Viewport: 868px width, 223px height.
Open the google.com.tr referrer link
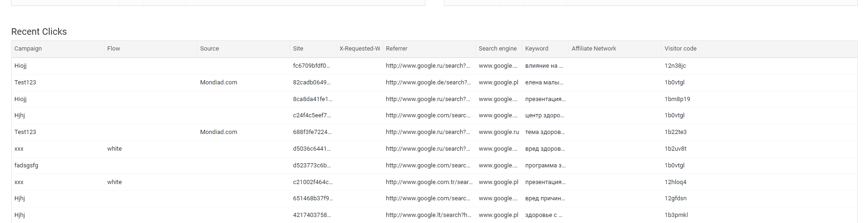coord(429,182)
